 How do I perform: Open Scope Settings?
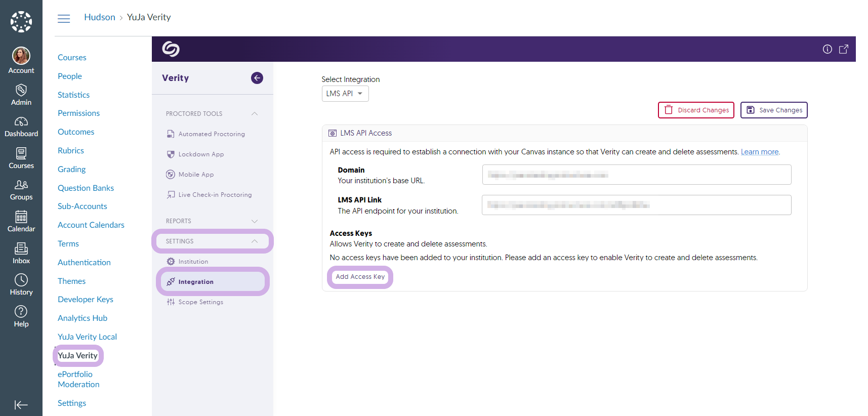(x=195, y=302)
